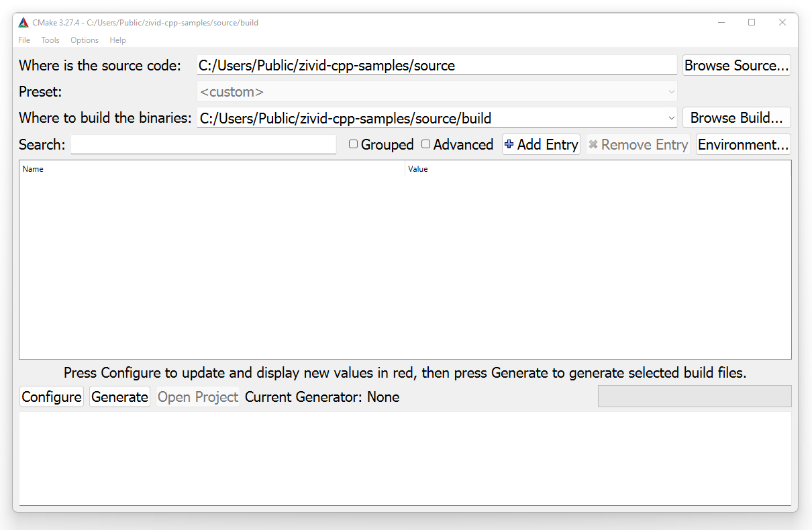812x530 pixels.
Task: Click the plus icon on Add Entry
Action: [x=509, y=144]
